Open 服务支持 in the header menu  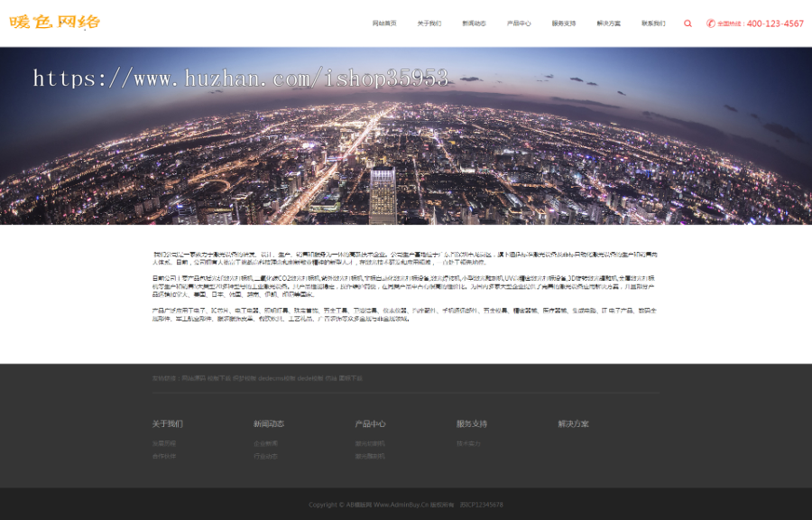tap(564, 23)
